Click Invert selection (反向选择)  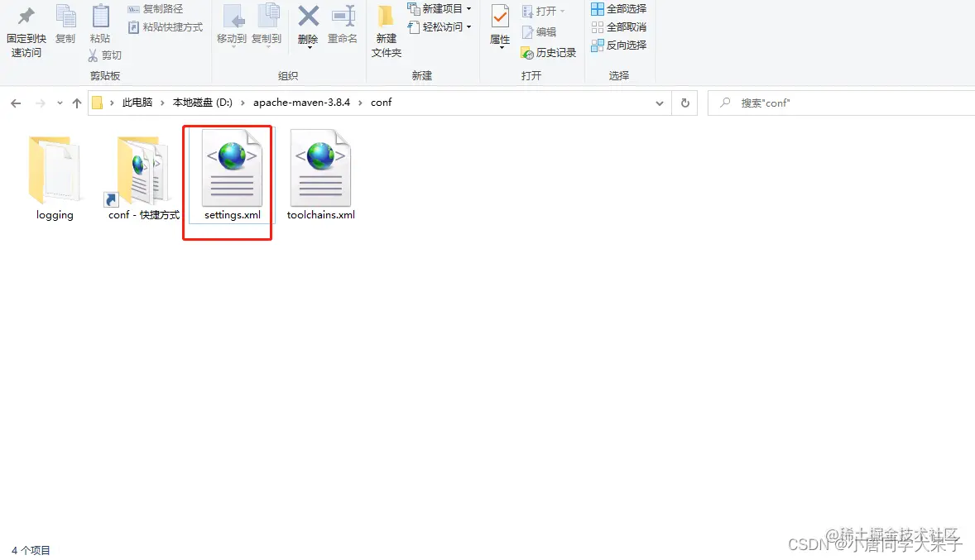(x=619, y=45)
